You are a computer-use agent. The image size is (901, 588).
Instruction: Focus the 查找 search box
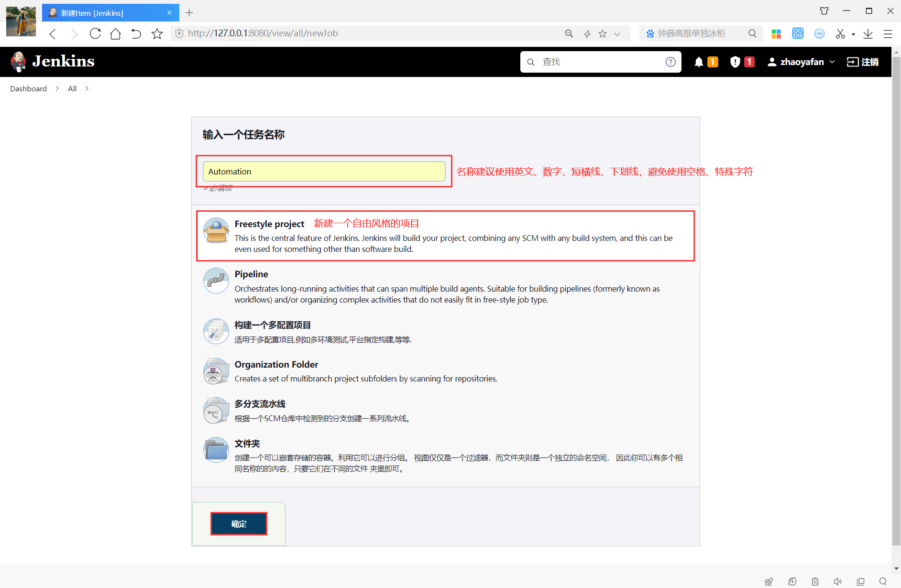tap(600, 62)
